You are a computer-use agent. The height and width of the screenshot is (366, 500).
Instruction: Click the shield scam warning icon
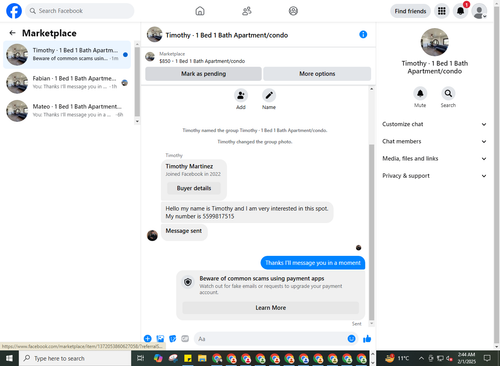pyautogui.click(x=188, y=282)
